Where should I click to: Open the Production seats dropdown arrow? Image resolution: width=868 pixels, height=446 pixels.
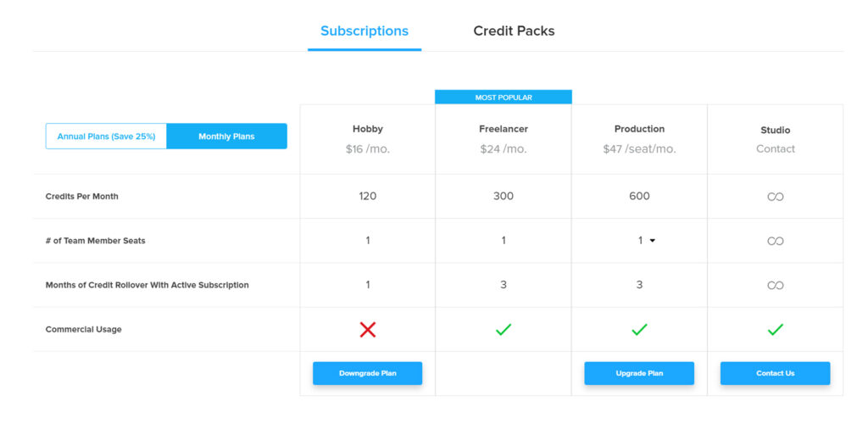pos(653,241)
